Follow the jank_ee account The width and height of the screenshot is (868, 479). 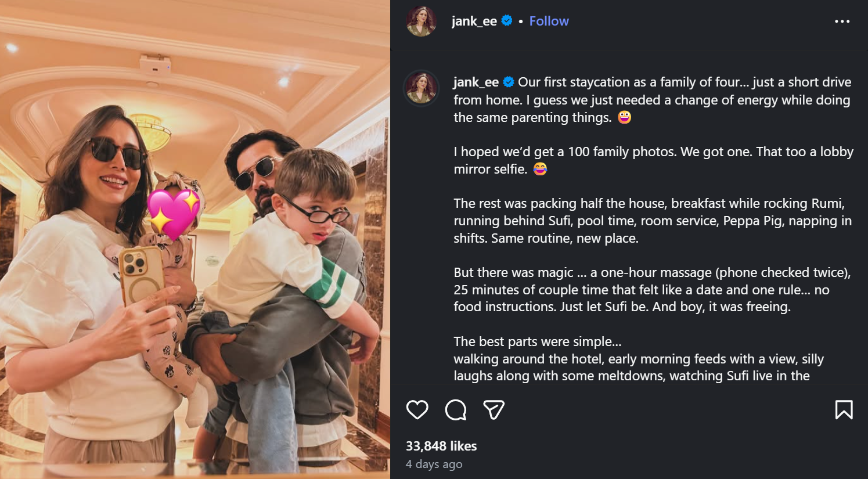pos(549,21)
